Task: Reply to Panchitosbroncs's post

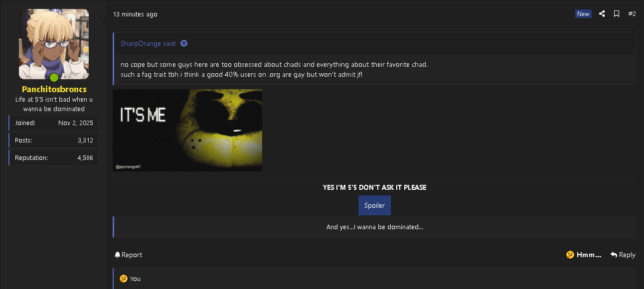Action: pos(623,255)
